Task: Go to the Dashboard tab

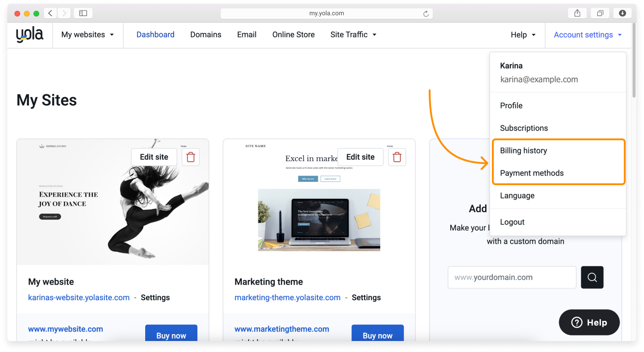Action: [155, 34]
